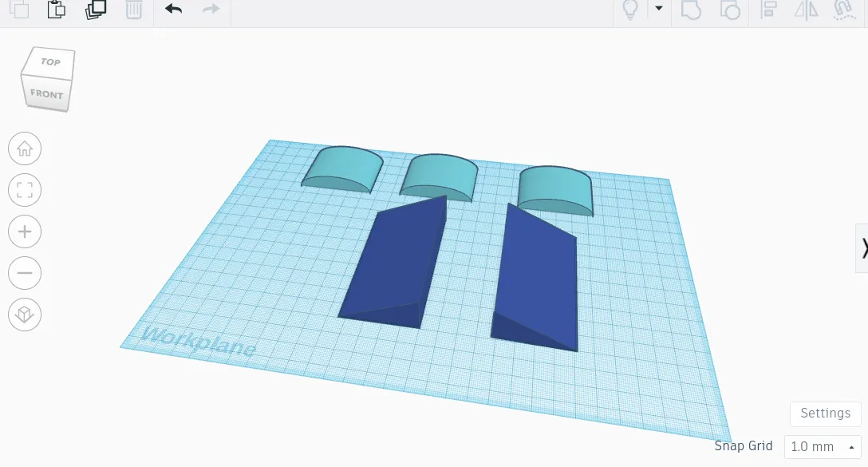868x467 pixels.
Task: Switch to orthographic view with the cube icon
Action: (25, 315)
